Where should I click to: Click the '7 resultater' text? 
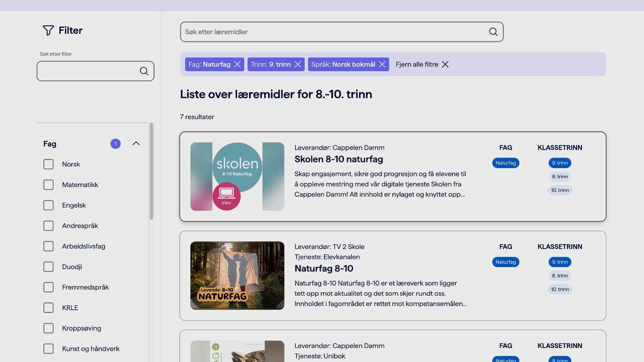pos(197,117)
